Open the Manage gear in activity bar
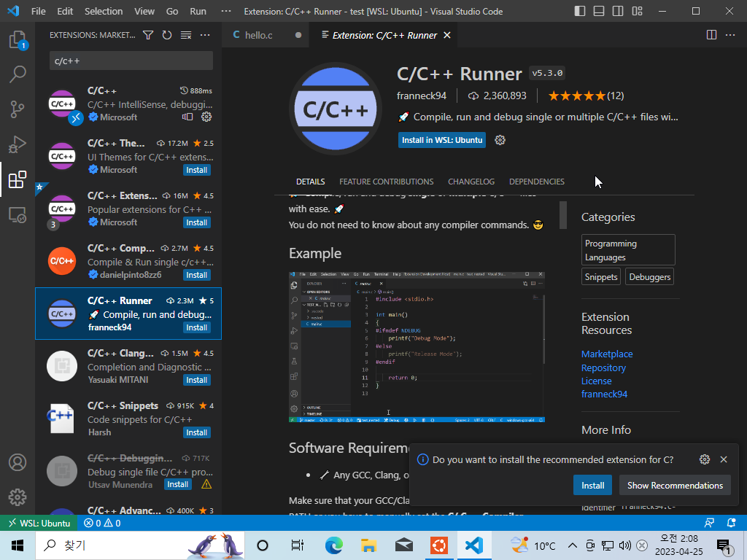747x560 pixels. [18, 497]
